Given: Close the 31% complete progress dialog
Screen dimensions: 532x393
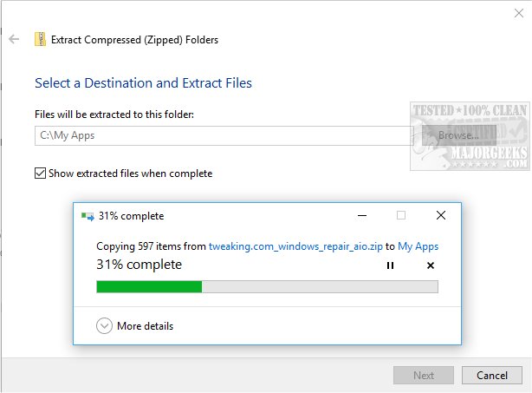Looking at the screenshot, I should point(441,215).
